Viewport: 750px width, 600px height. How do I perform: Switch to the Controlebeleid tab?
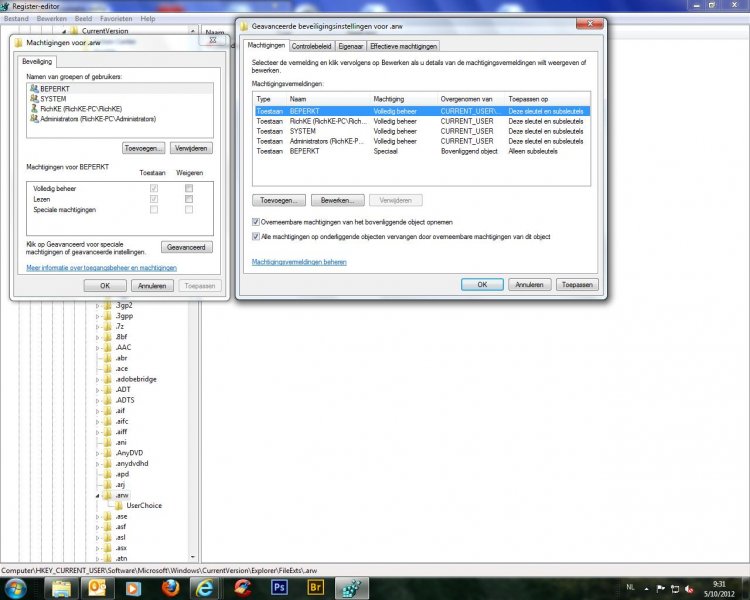[x=311, y=46]
